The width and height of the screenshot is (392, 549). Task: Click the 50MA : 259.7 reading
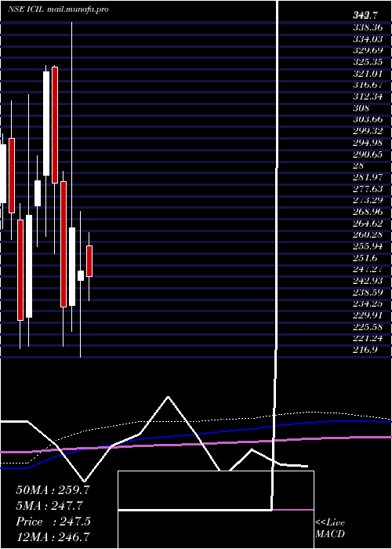pos(53,490)
